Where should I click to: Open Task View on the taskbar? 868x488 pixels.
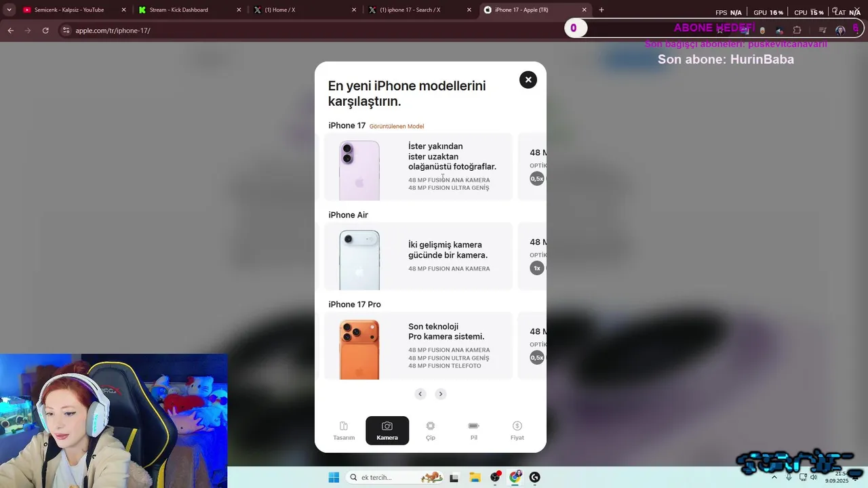tap(454, 477)
